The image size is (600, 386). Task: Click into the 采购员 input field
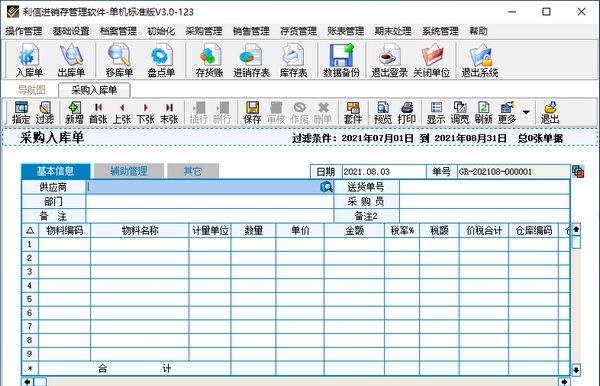[x=484, y=201]
